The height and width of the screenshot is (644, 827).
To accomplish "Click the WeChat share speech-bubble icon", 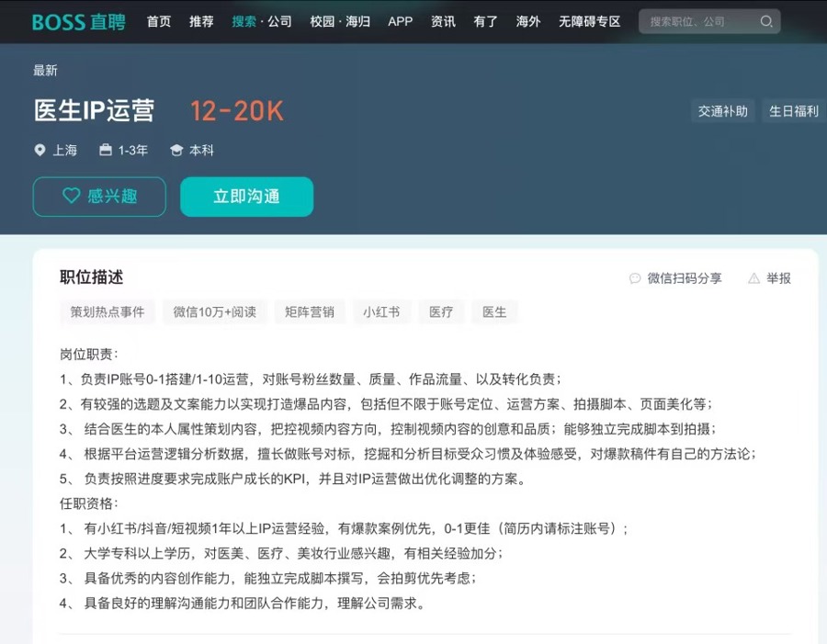I will coord(634,278).
